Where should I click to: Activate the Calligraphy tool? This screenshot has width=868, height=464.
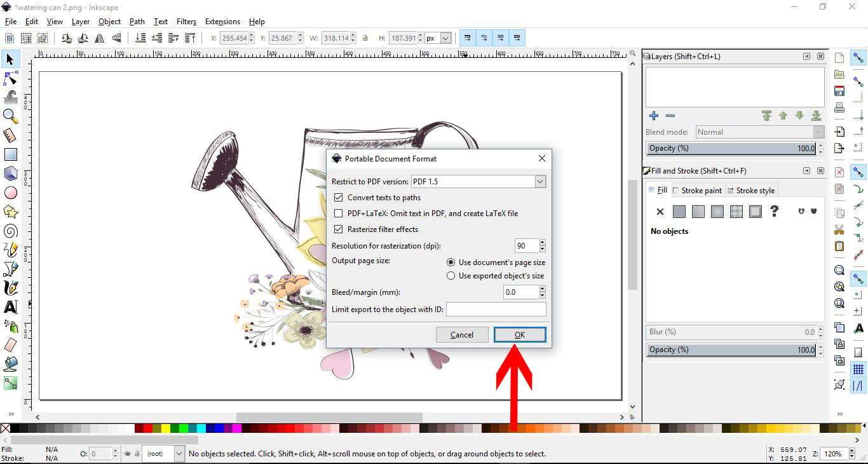pos(10,288)
